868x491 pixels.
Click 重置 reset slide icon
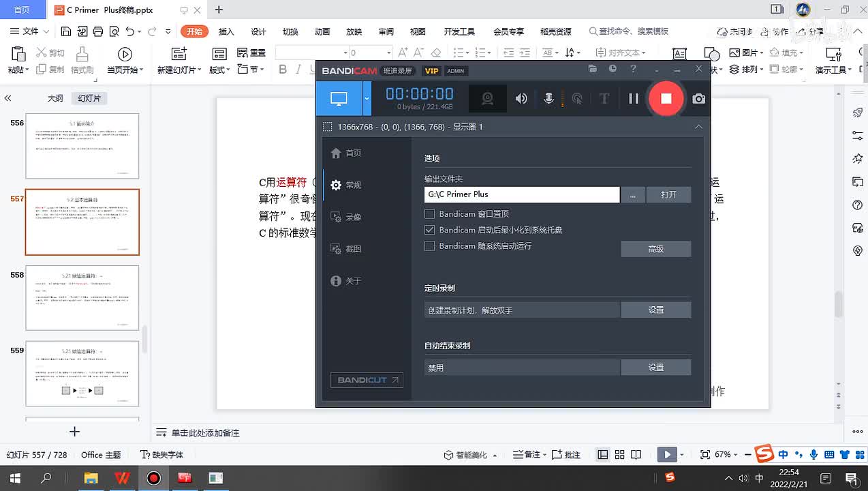251,53
